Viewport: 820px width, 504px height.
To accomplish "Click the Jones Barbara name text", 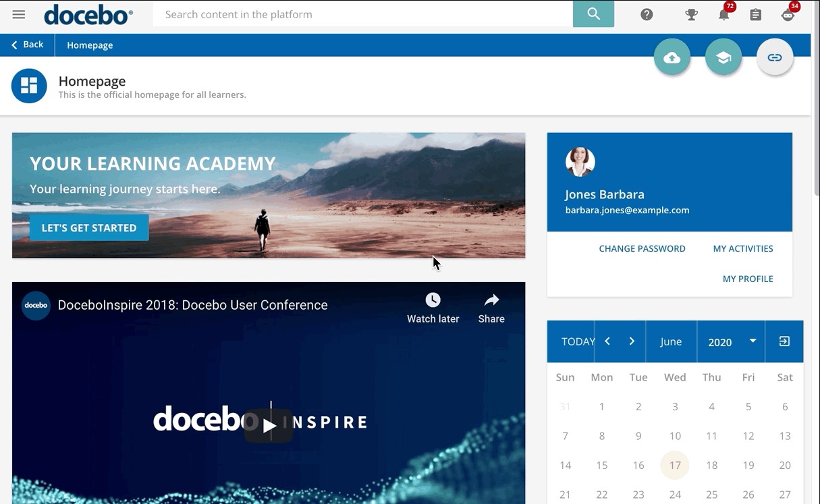I will click(605, 194).
